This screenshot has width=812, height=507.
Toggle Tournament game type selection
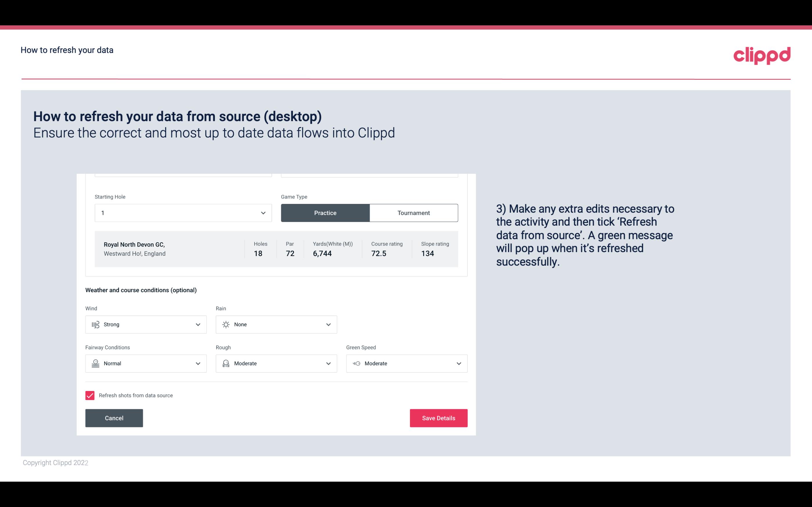coord(413,213)
